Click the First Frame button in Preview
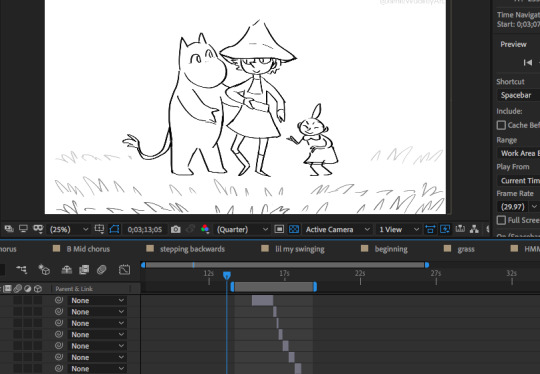The height and width of the screenshot is (374, 540). (x=528, y=63)
